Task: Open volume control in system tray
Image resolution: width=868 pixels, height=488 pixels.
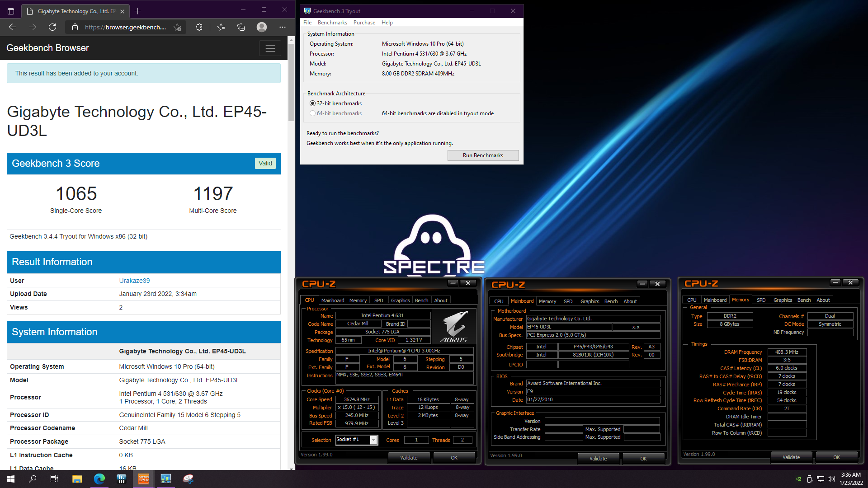Action: [831, 479]
